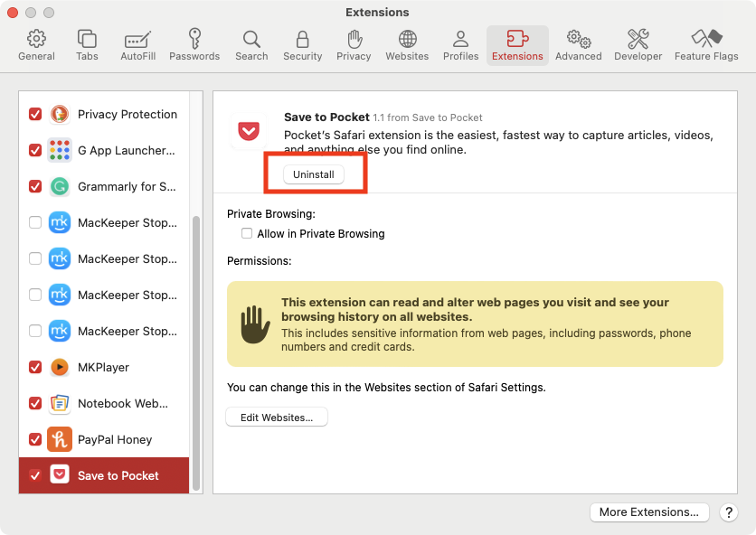Select the Extensions tab
The image size is (756, 535).
[517, 45]
